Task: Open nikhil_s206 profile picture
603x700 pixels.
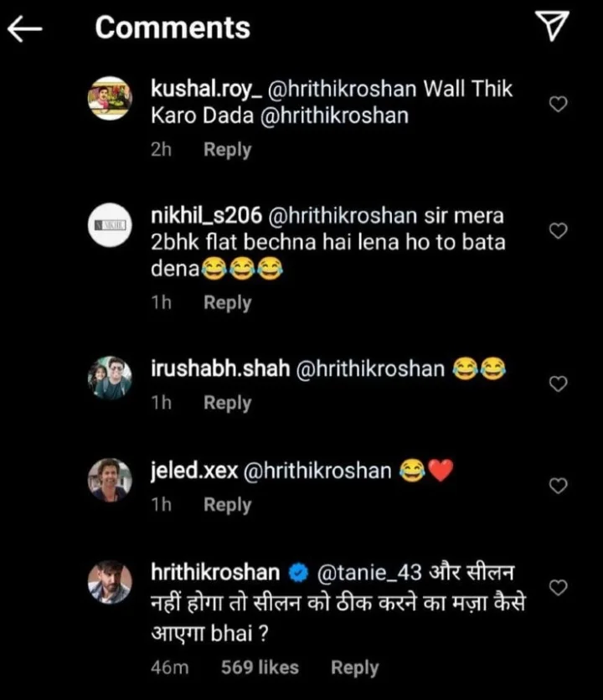Action: pyautogui.click(x=111, y=226)
